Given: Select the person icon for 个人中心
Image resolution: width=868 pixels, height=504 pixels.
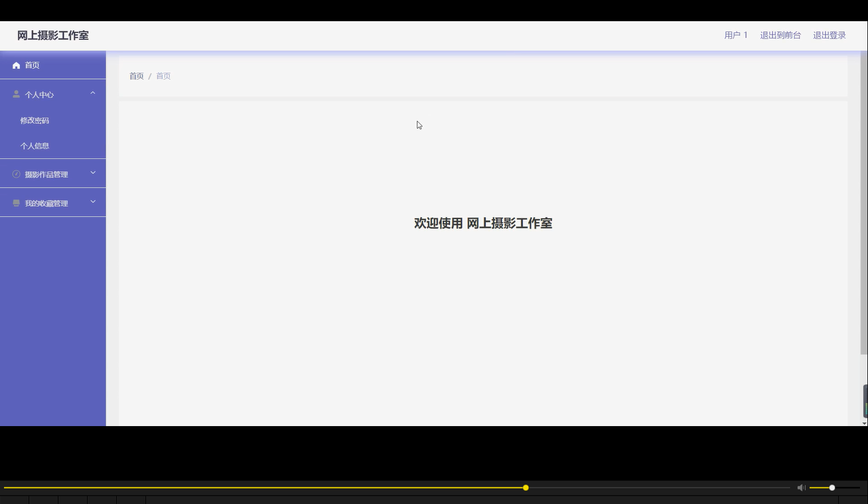Looking at the screenshot, I should click(16, 94).
